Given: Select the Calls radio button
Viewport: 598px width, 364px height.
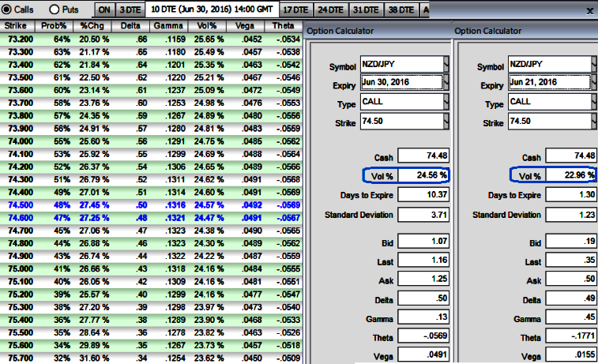Looking at the screenshot, I should [x=6, y=9].
